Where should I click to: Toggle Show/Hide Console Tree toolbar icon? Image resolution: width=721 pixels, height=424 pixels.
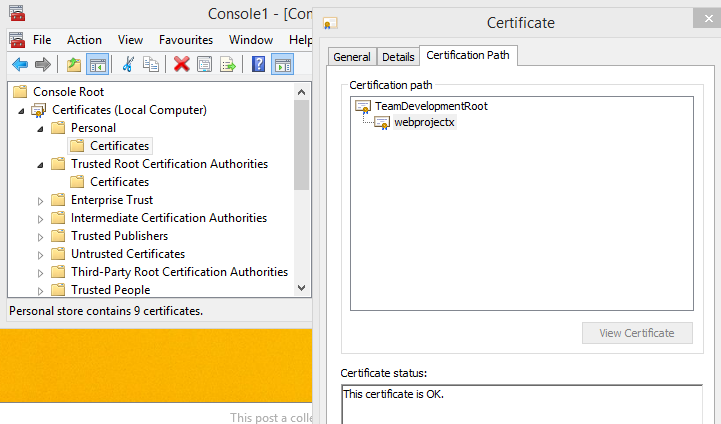(x=97, y=65)
